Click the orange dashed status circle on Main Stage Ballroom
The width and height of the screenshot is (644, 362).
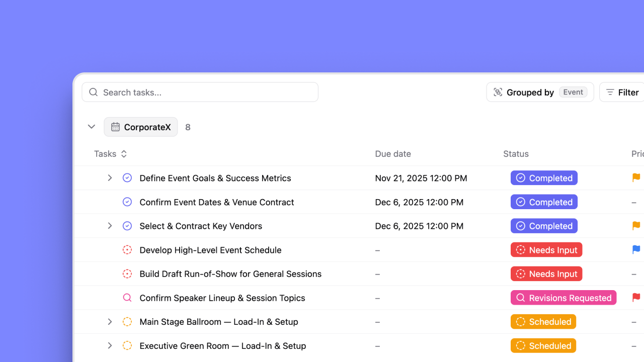pyautogui.click(x=127, y=322)
